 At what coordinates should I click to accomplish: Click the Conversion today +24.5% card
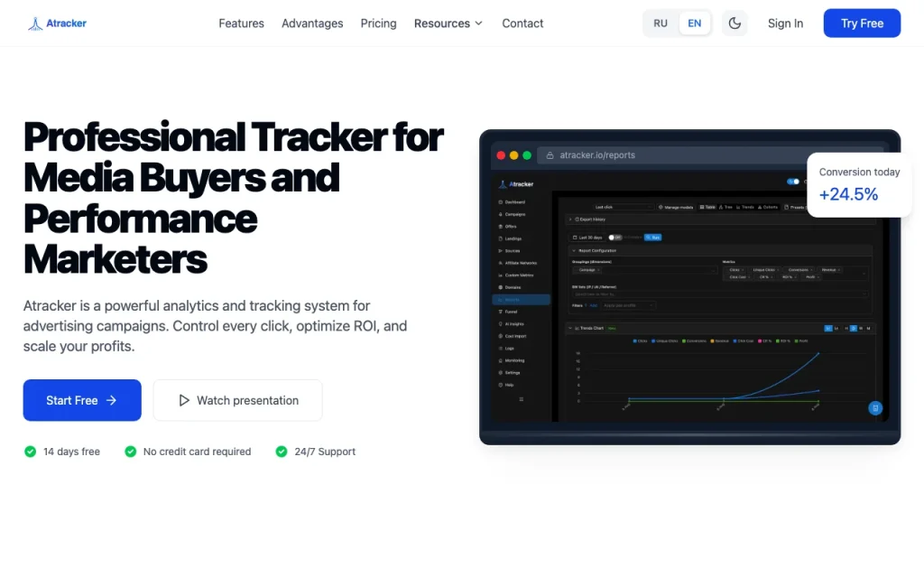(859, 184)
